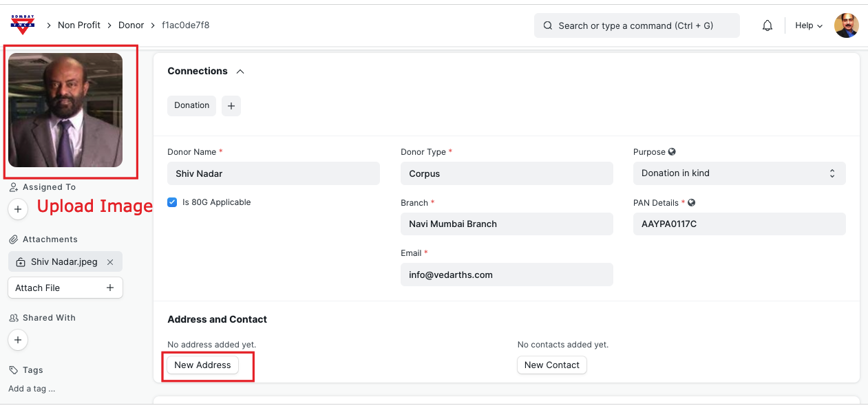
Task: Click the search magnifier icon
Action: [x=548, y=25]
